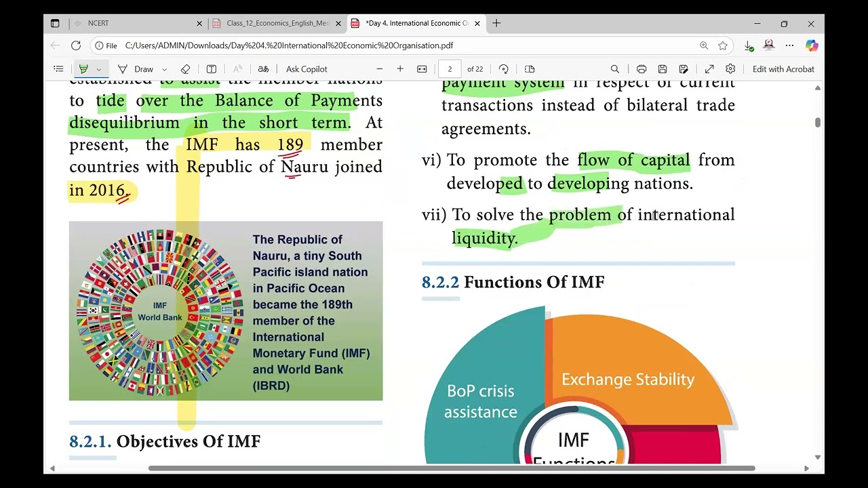
Task: Open highlighter color options dropdown
Action: pyautogui.click(x=99, y=69)
